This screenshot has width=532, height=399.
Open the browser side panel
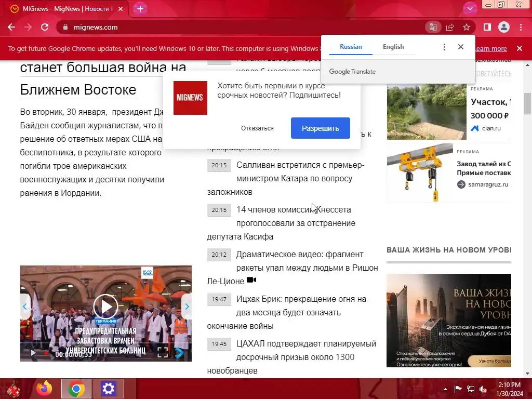pos(487,27)
